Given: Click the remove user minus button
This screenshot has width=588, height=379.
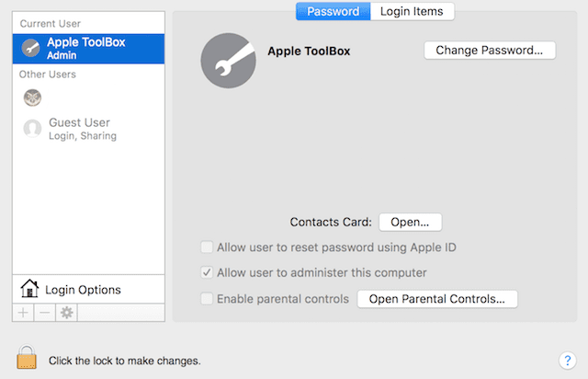Looking at the screenshot, I should pyautogui.click(x=45, y=313).
